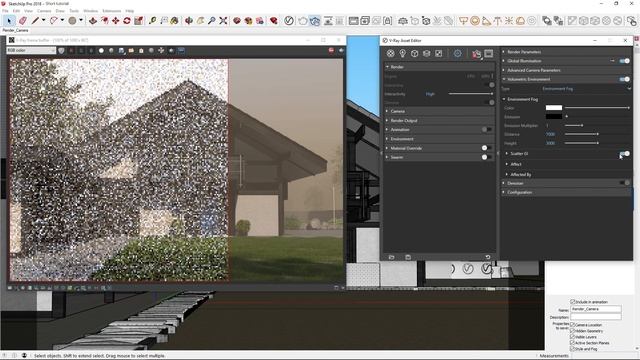Pick the Eraser tool

click(23, 20)
